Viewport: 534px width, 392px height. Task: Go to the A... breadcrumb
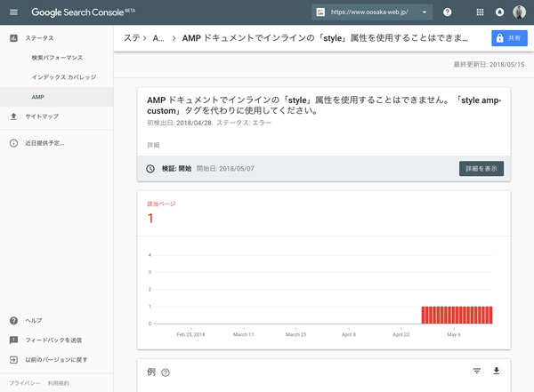(158, 38)
